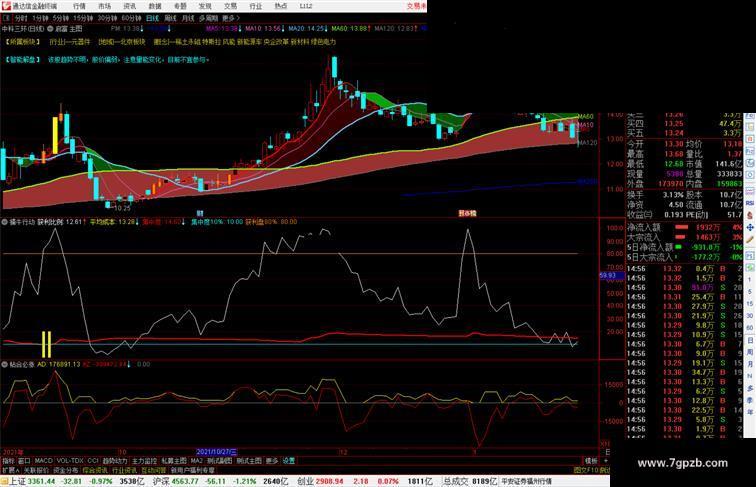Apply the VOL-TDX indicator
This screenshot has width=756, height=487.
(70, 461)
